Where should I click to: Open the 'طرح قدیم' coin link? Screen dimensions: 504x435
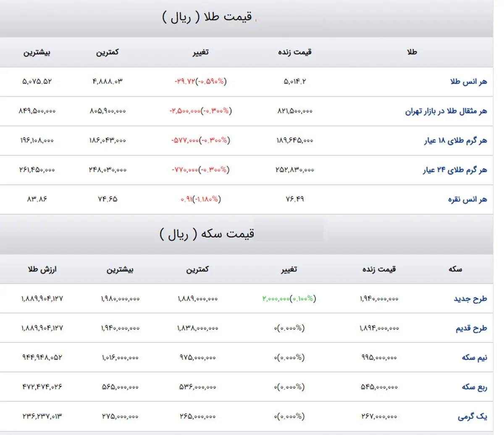(x=471, y=328)
